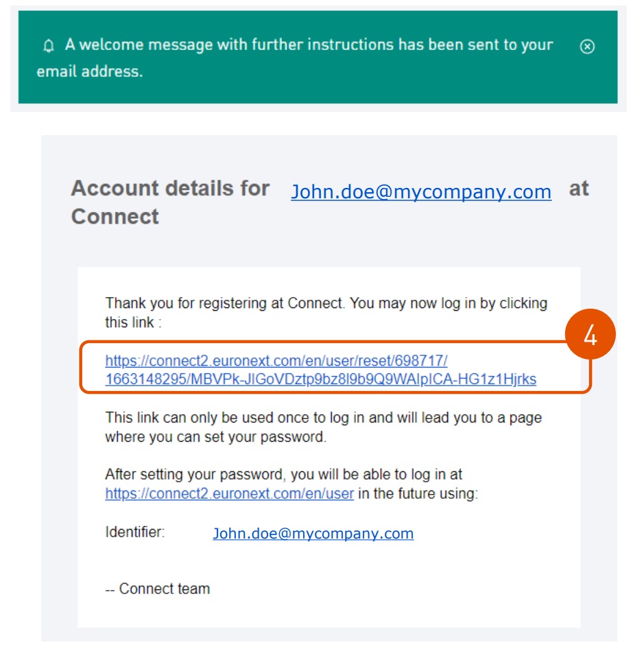Click 'where you can set your password.' line
The image size is (644, 649).
click(x=215, y=437)
